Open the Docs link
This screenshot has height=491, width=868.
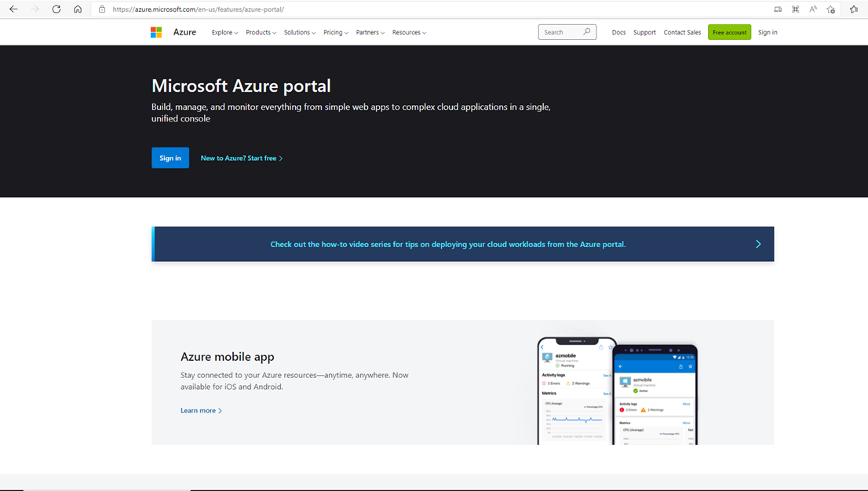(x=619, y=32)
